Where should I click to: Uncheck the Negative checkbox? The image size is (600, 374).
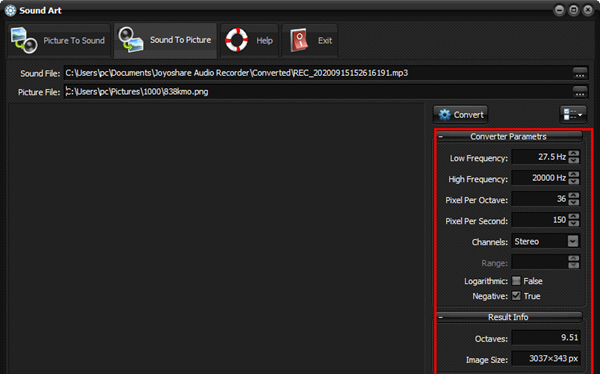pyautogui.click(x=516, y=296)
